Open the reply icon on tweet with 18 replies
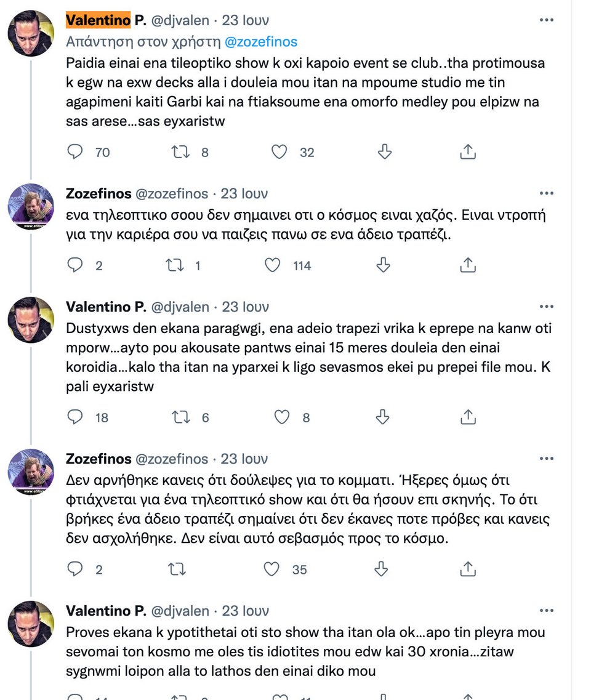The width and height of the screenshot is (591, 700). (75, 417)
